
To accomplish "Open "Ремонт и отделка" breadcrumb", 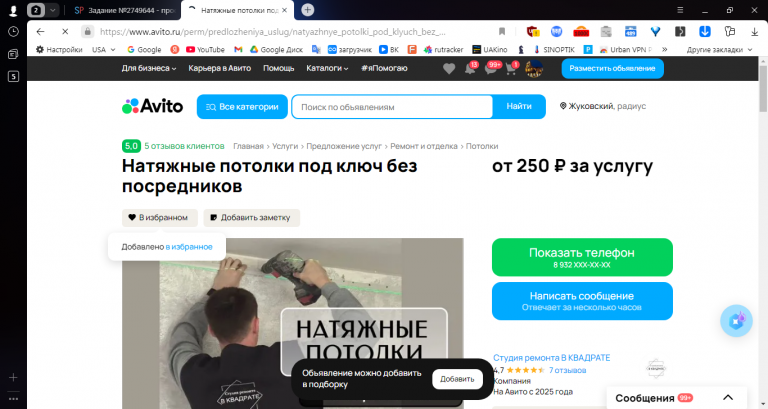I will tap(424, 146).
